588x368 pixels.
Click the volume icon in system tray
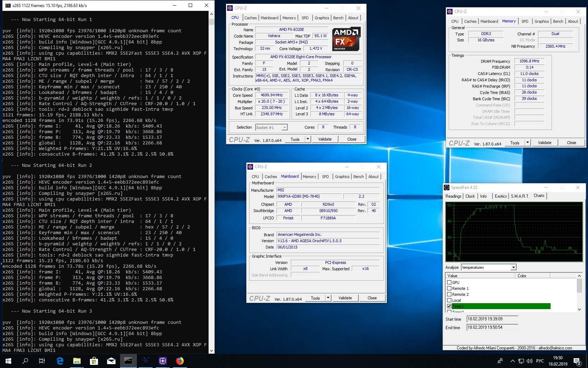(529, 361)
